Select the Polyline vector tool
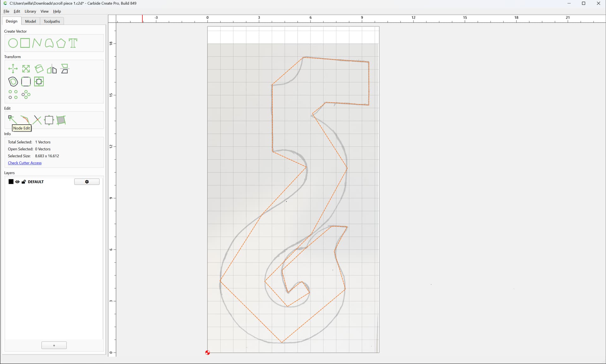Viewport: 606px width, 364px height. tap(37, 43)
